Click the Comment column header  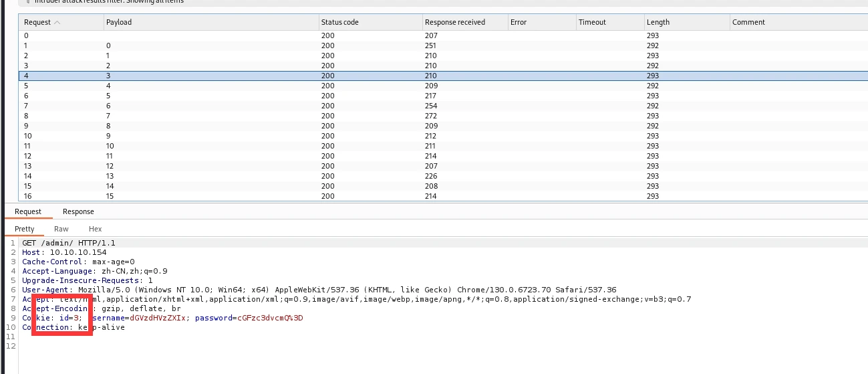tap(799, 22)
